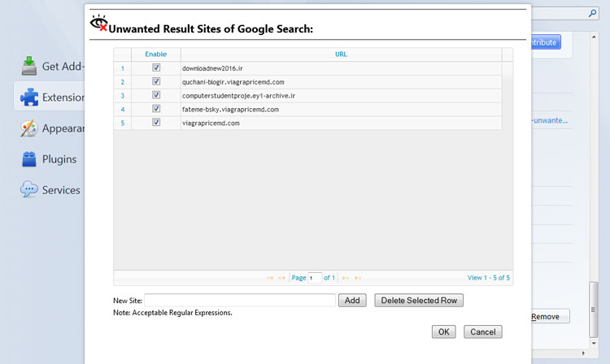The image size is (610, 364).
Task: Click the 'View 1 - 5 of 5' text
Action: click(489, 278)
